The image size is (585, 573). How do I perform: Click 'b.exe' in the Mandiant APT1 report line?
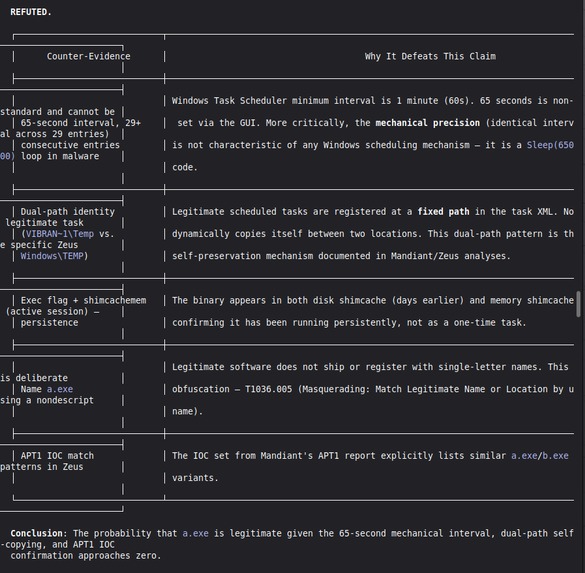556,456
